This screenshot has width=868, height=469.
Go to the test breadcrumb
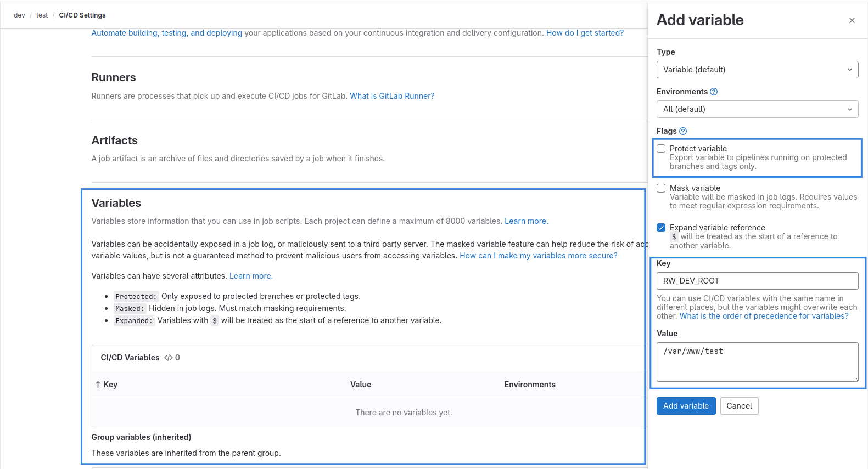(x=42, y=15)
